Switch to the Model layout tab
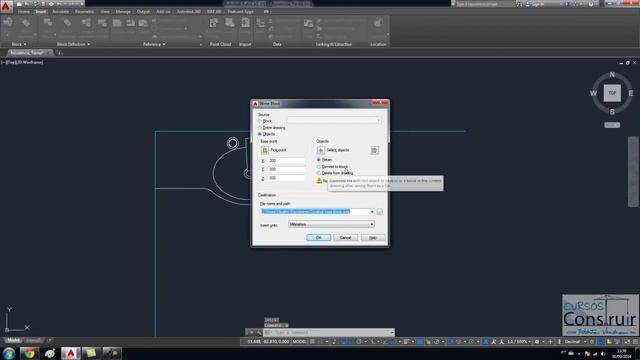 13,340
